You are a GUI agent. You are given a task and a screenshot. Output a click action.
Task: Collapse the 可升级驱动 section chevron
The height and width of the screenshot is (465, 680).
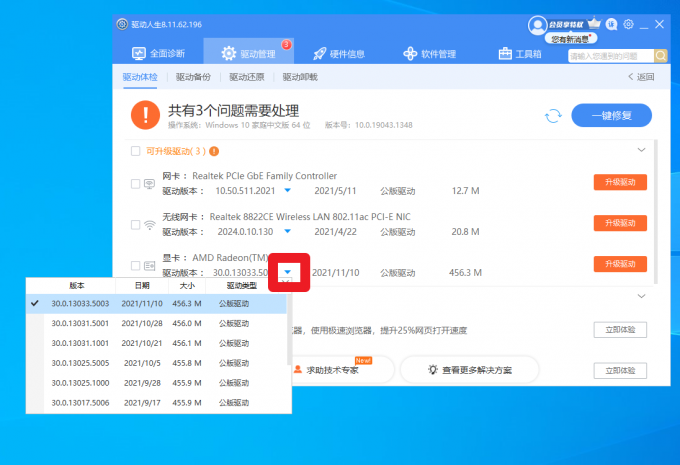(641, 150)
